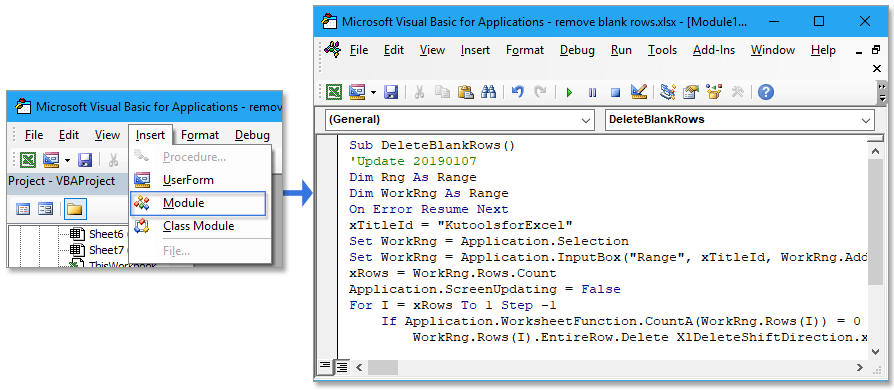Click Insert UserForm icon in Module1 window toolbar
This screenshot has width=894, height=390.
pyautogui.click(x=357, y=92)
